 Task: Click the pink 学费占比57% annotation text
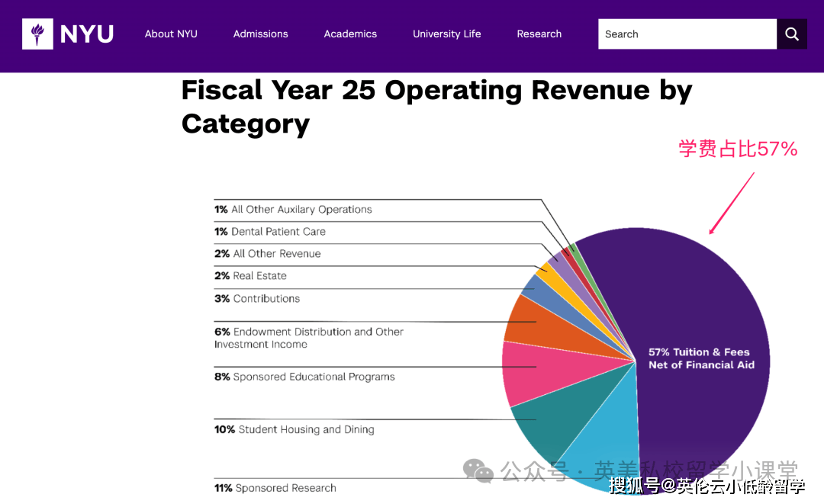pyautogui.click(x=738, y=149)
